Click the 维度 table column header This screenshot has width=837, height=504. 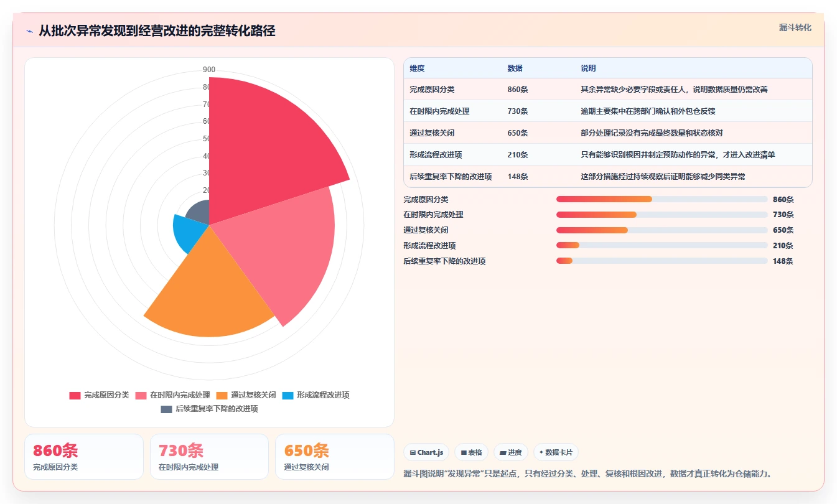[x=417, y=68]
